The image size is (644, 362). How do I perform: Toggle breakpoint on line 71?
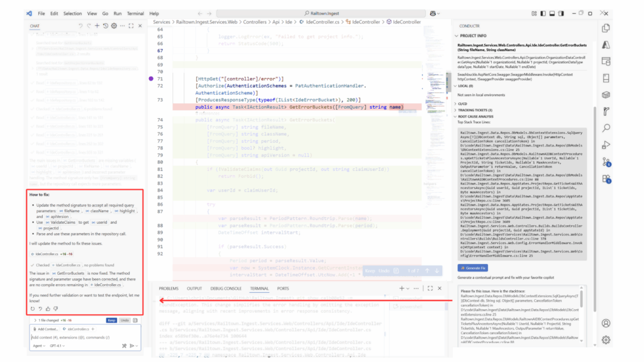coord(151,79)
